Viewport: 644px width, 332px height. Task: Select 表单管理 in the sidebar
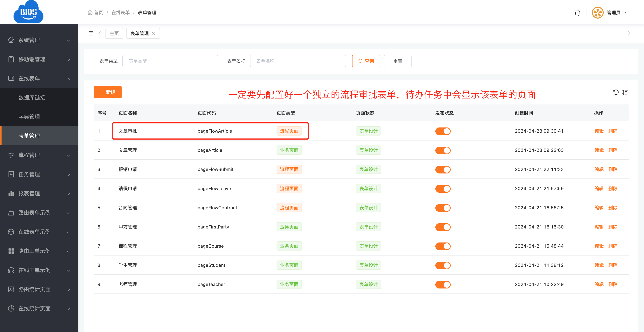point(39,136)
